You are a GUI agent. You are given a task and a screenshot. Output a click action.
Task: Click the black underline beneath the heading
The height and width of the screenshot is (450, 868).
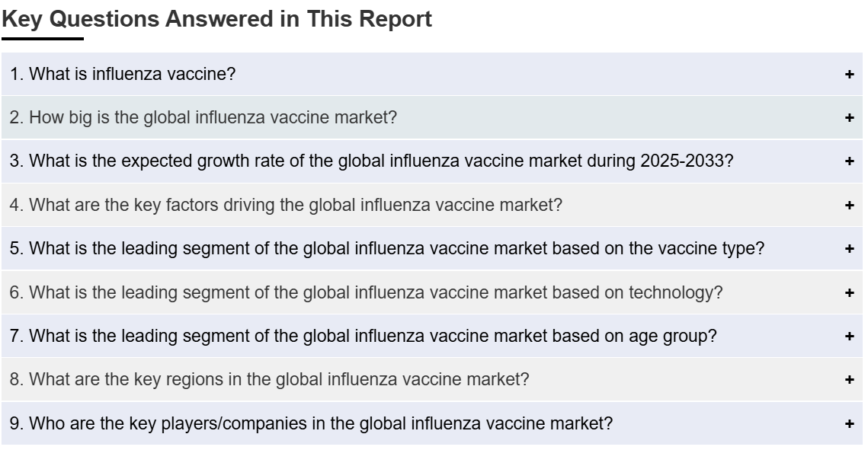pyautogui.click(x=43, y=39)
